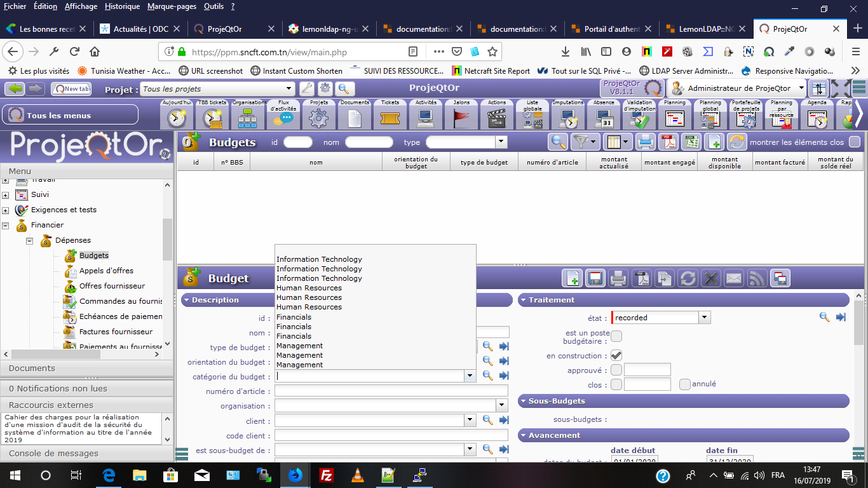
Task: Create a new budget from detail toolbar
Action: click(573, 278)
